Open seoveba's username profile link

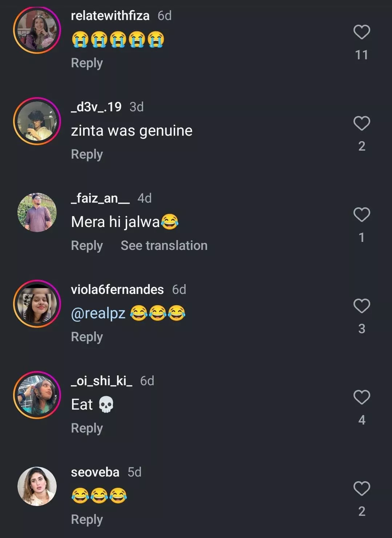pyautogui.click(x=95, y=472)
